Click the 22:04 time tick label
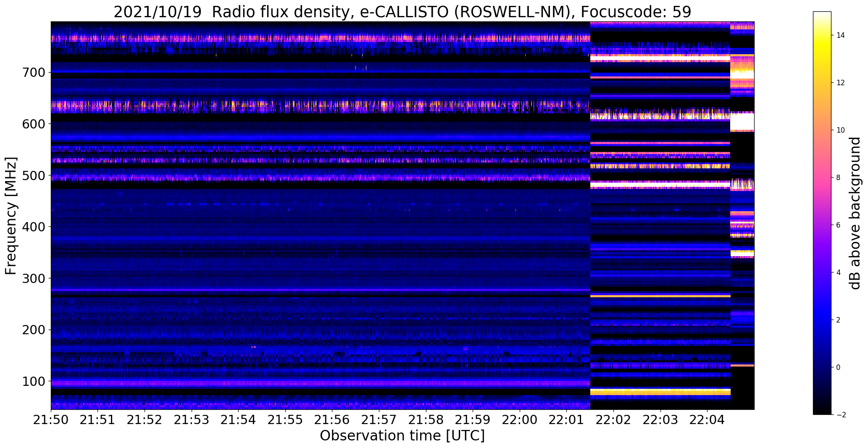 tap(707, 419)
